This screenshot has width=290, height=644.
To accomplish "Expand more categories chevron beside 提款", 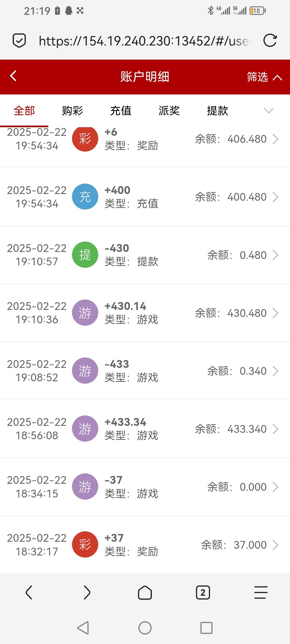I will pyautogui.click(x=269, y=111).
